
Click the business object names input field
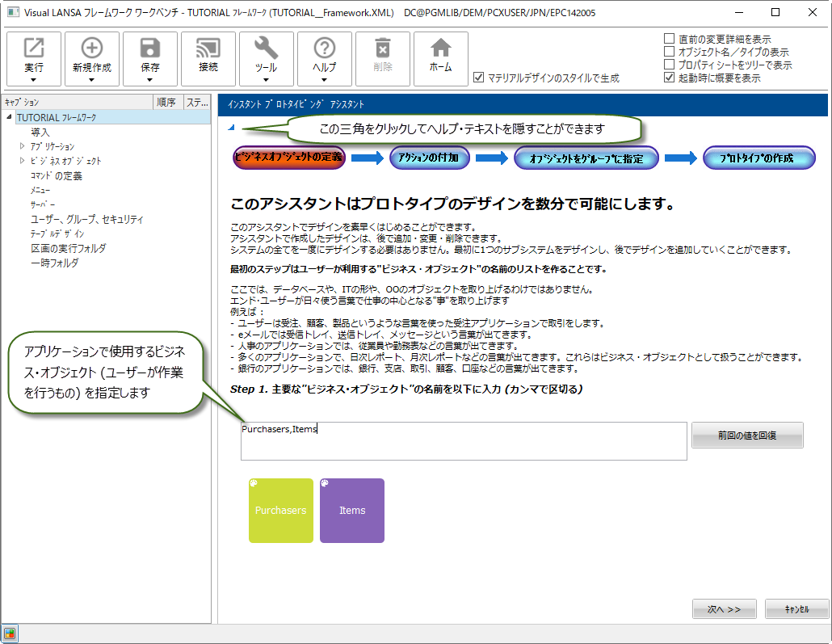464,440
